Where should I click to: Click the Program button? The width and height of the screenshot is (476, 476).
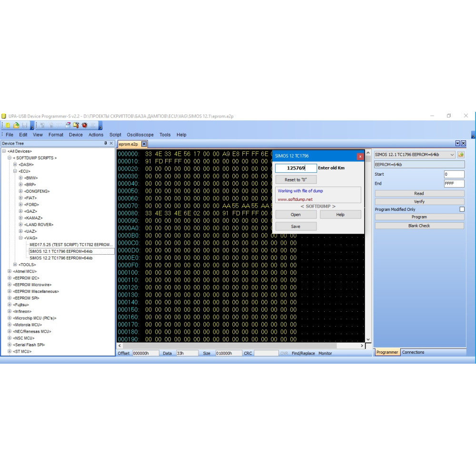click(419, 217)
